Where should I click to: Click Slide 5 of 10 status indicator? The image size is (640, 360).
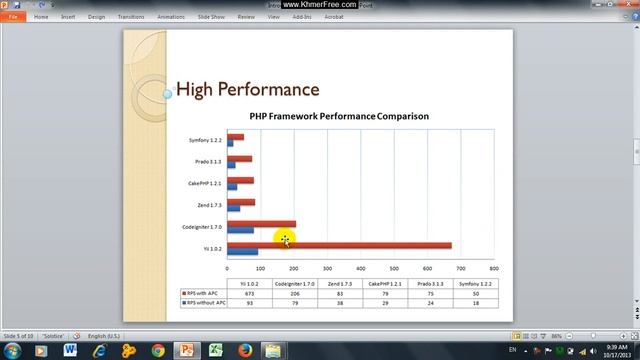coord(18,336)
